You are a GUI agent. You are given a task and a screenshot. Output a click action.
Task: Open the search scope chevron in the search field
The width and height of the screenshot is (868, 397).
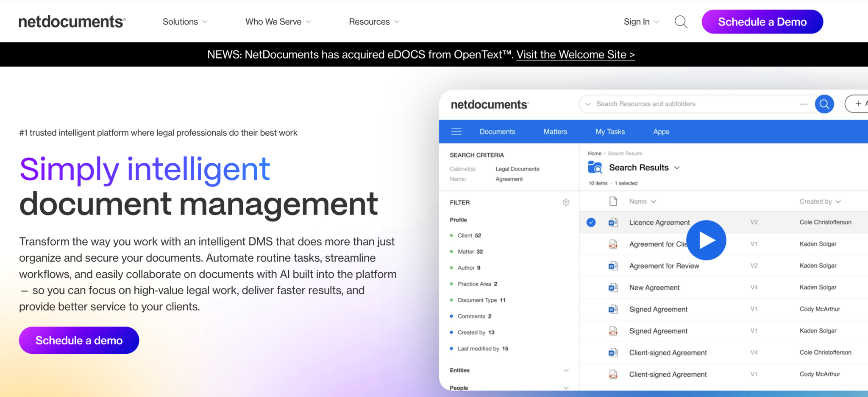pos(588,104)
